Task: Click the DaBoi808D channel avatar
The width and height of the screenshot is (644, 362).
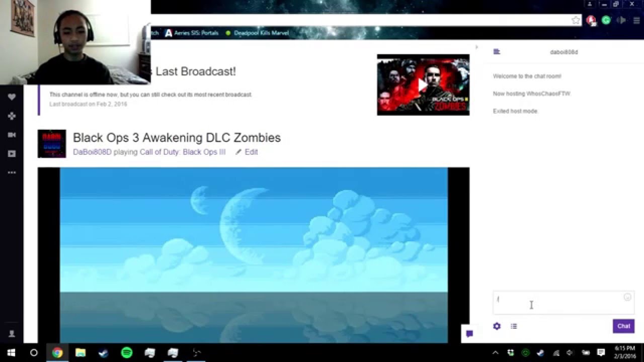Action: 52,144
